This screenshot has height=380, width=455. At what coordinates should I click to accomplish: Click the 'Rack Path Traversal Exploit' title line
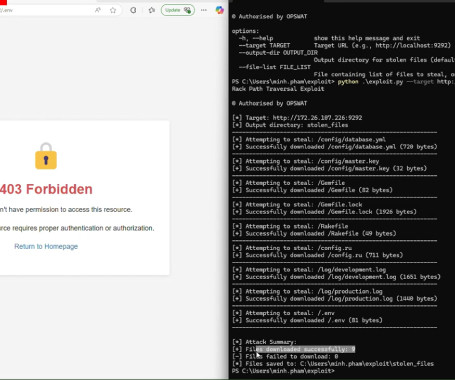(278, 89)
